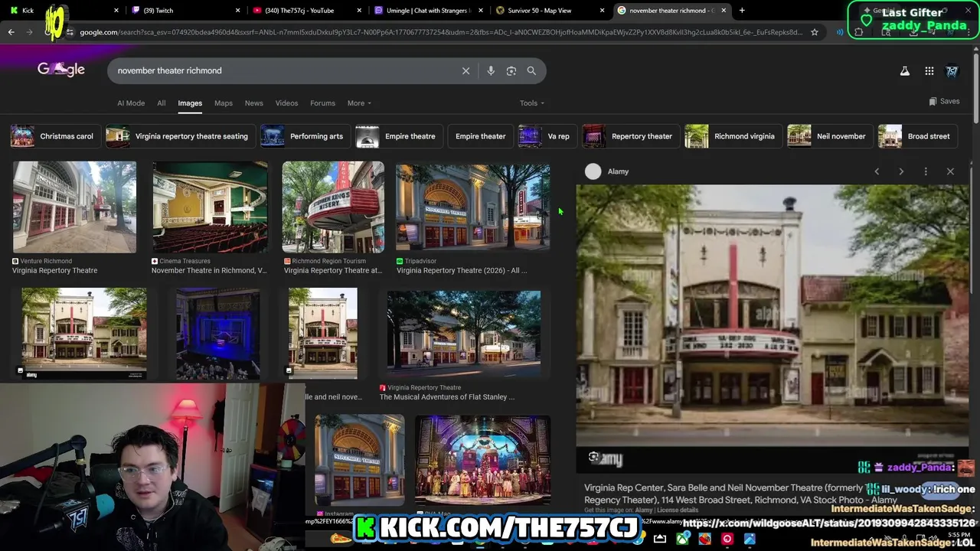980x551 pixels.
Task: Expand the More search categories dropdown
Action: (x=359, y=103)
